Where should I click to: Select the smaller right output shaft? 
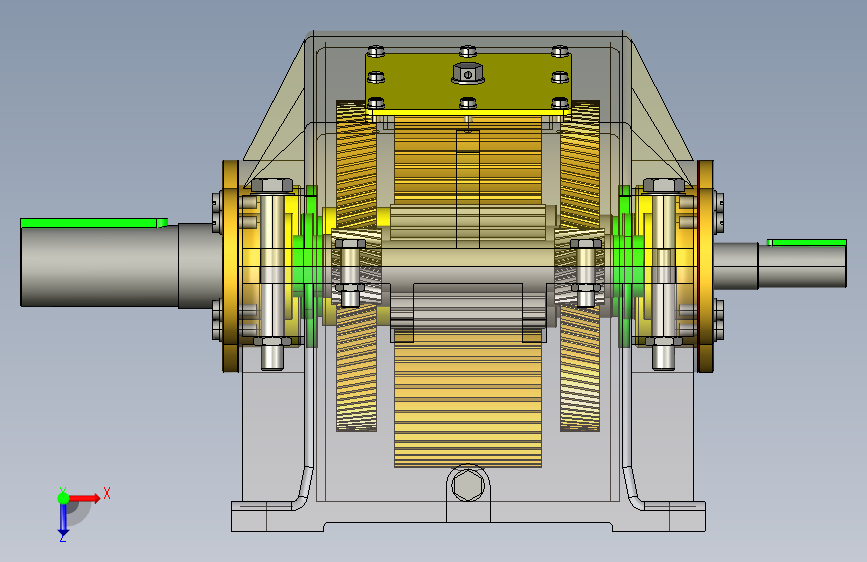(x=780, y=267)
